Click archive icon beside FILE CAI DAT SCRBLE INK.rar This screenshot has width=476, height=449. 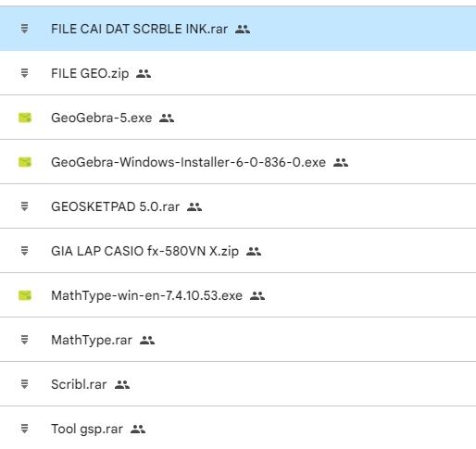[24, 29]
